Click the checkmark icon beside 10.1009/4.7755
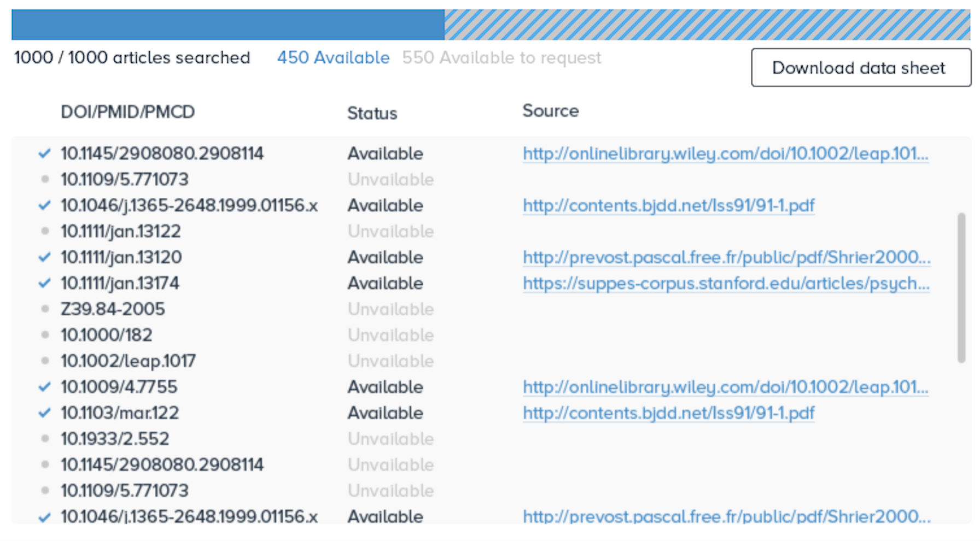 pyautogui.click(x=45, y=387)
